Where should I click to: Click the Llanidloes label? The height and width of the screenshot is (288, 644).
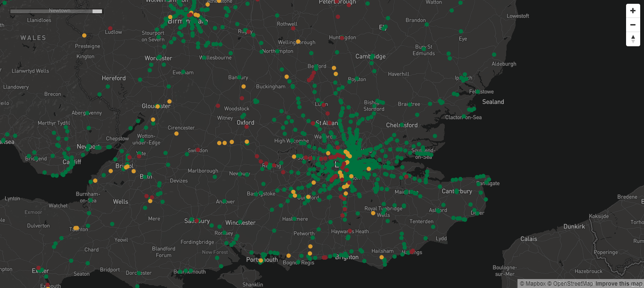39,20
